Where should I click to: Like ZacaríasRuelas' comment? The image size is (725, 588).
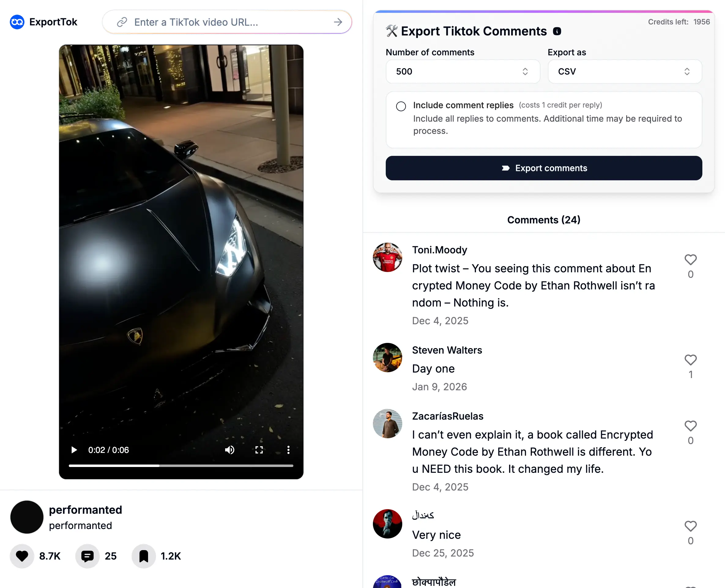coord(690,426)
